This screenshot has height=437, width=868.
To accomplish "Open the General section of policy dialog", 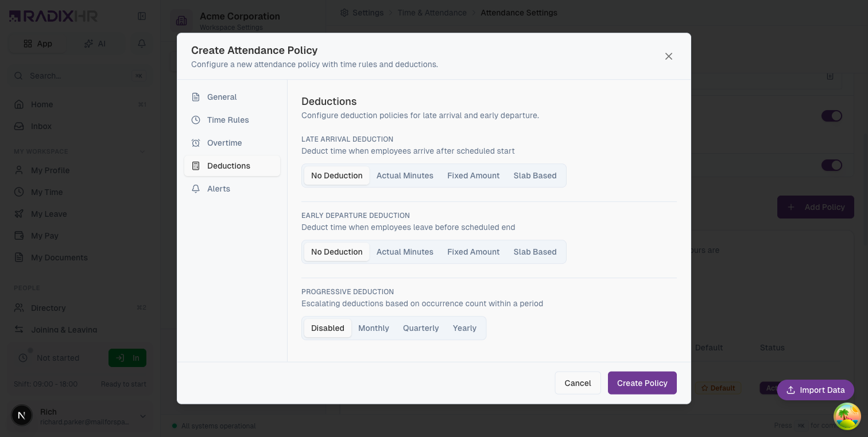I will pos(232,97).
